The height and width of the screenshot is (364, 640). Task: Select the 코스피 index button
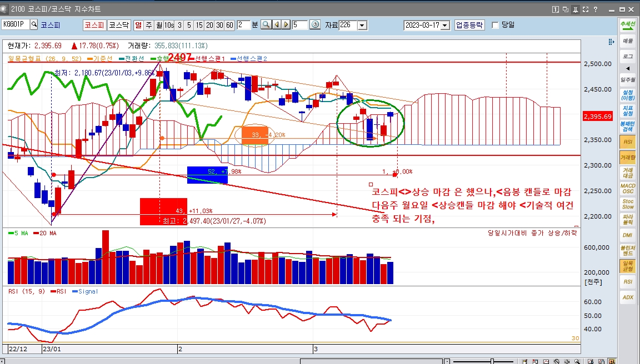coord(94,25)
